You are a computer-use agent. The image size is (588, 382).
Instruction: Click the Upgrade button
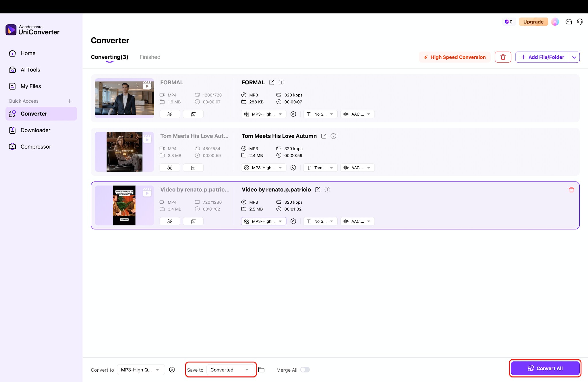(x=533, y=22)
